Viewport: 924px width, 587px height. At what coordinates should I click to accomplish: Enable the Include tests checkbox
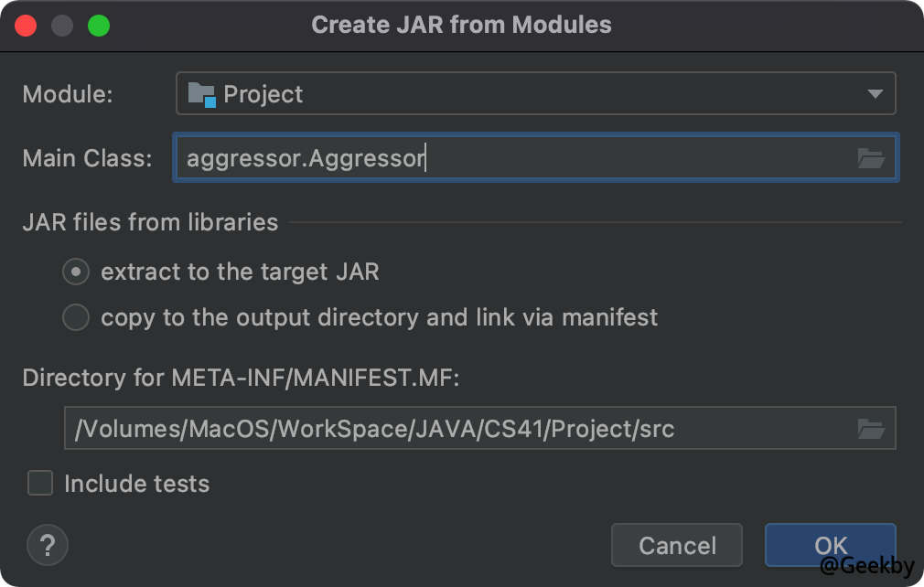point(40,483)
